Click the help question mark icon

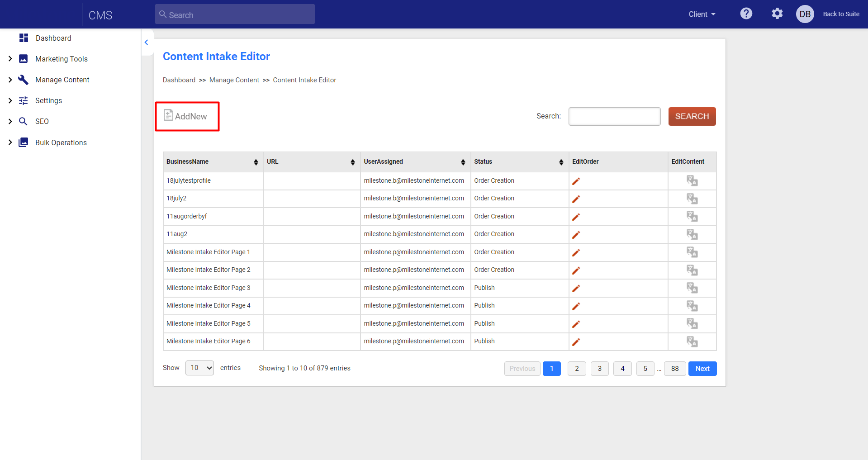746,14
